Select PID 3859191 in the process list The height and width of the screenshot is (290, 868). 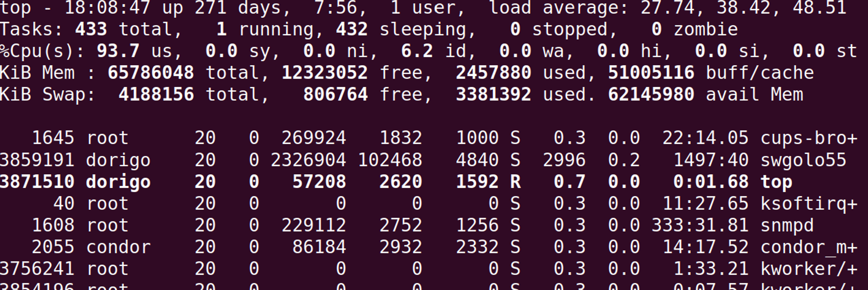[x=37, y=160]
